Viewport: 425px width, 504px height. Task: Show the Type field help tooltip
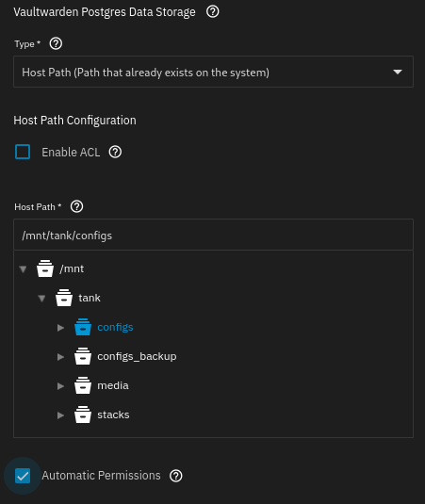tap(56, 43)
